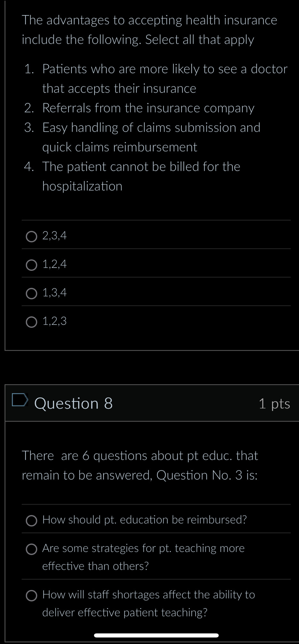Mark the 1,2,3 radio button

(x=31, y=322)
